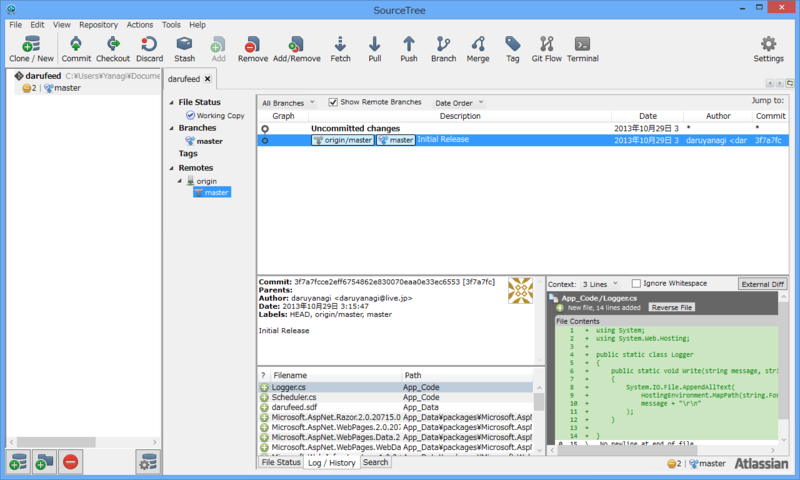Open the File menu
The width and height of the screenshot is (800, 480).
coord(15,24)
